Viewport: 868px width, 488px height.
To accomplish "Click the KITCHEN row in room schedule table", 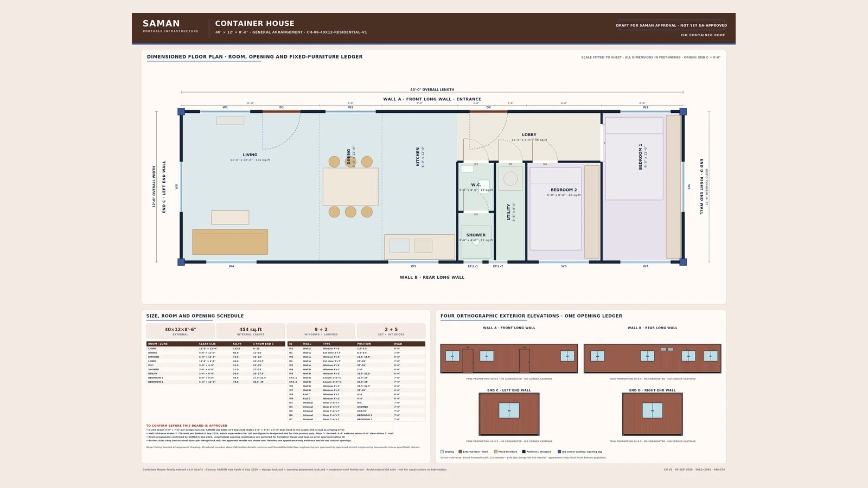I will click(215, 357).
